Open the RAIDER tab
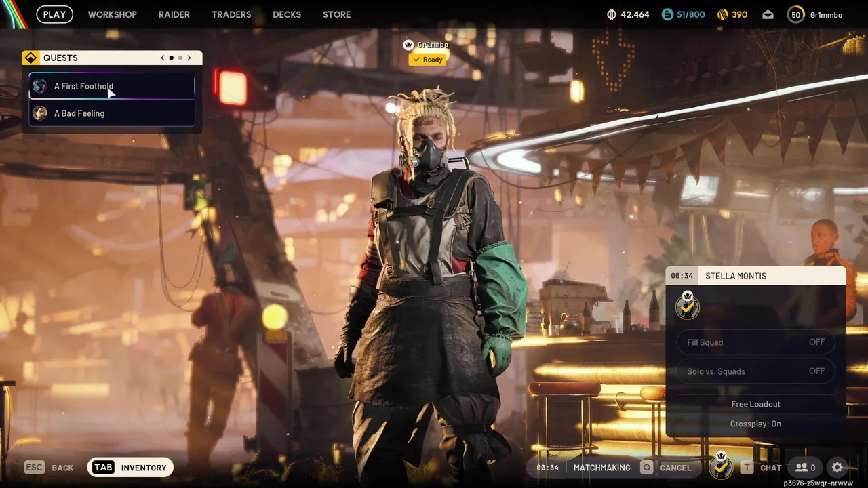 coord(174,14)
